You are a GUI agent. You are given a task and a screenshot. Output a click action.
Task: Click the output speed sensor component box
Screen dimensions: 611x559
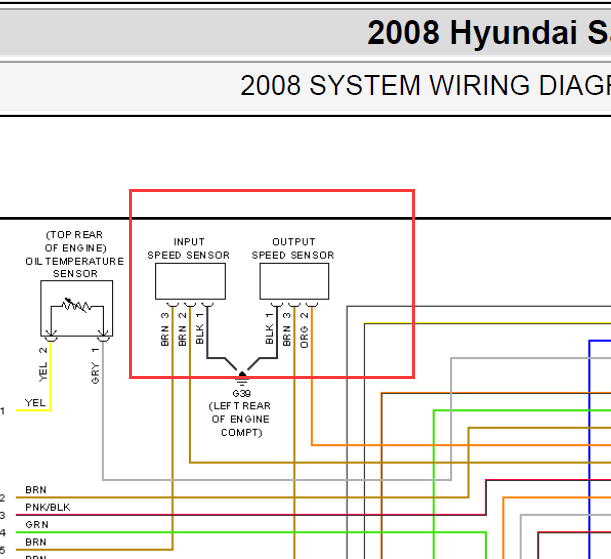pyautogui.click(x=294, y=281)
